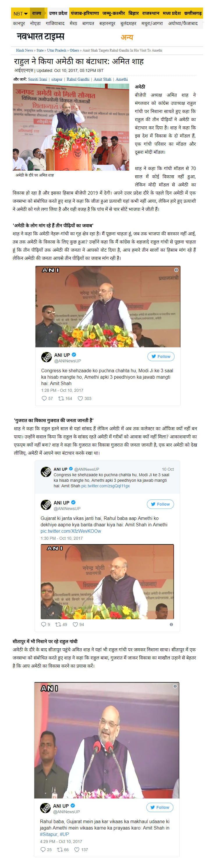Click reply icon showing 25 replies
The height and width of the screenshot is (868, 215).
coord(43,849)
